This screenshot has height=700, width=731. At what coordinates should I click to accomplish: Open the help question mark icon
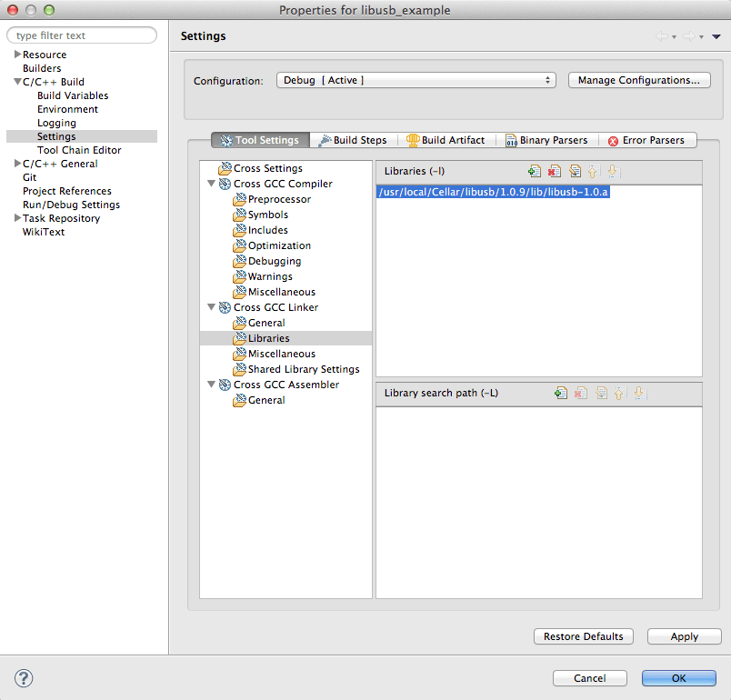point(24,678)
